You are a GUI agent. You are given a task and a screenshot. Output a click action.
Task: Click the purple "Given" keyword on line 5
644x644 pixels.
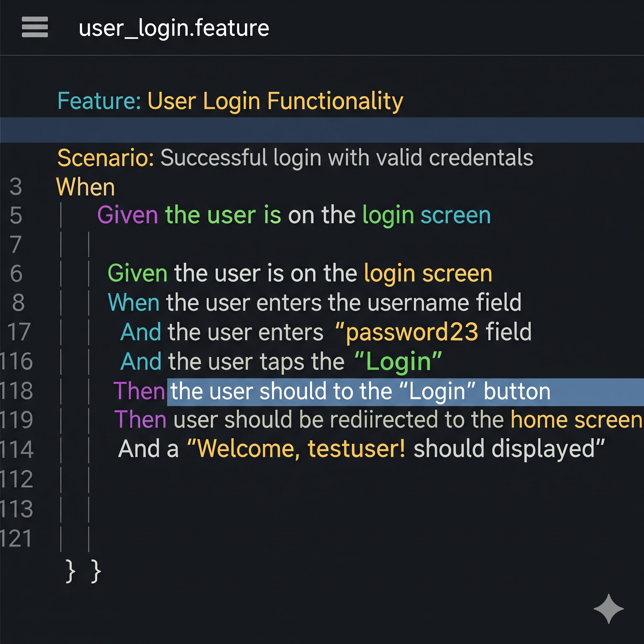click(127, 215)
